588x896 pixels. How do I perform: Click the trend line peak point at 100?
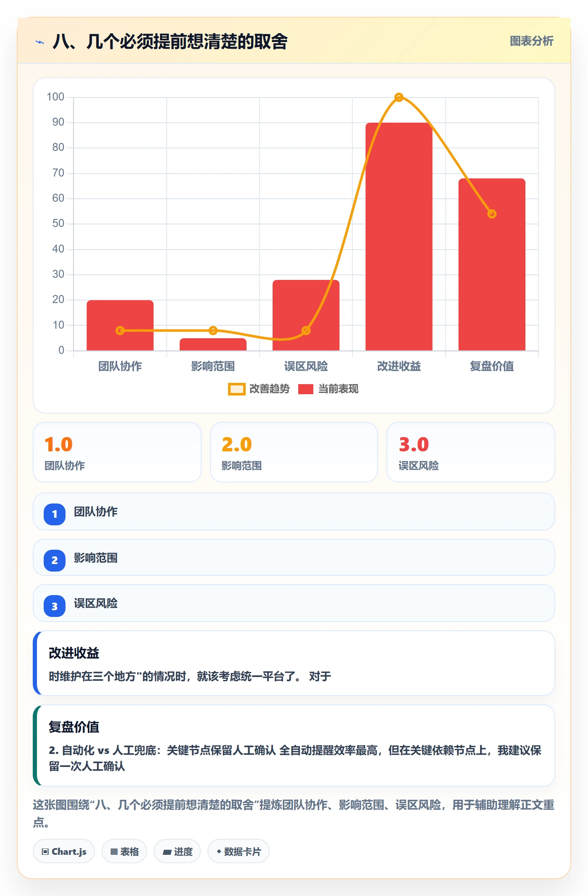pyautogui.click(x=399, y=98)
